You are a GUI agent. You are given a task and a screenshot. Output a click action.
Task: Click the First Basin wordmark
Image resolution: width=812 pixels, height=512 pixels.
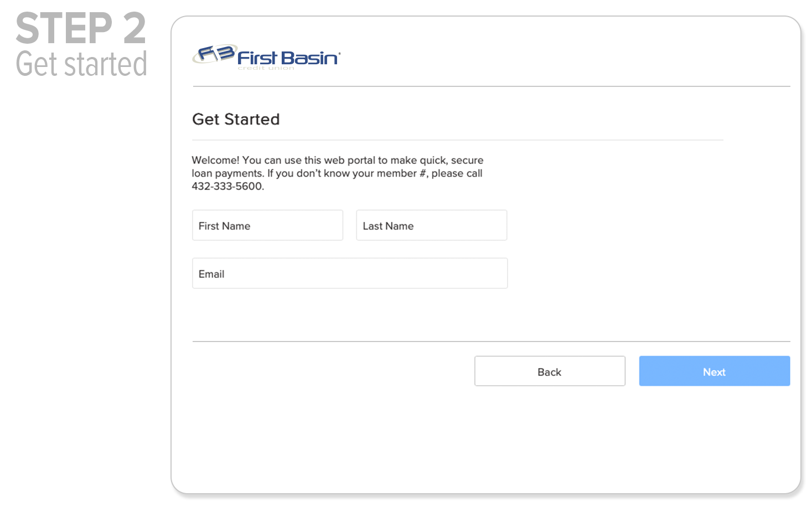pyautogui.click(x=288, y=58)
